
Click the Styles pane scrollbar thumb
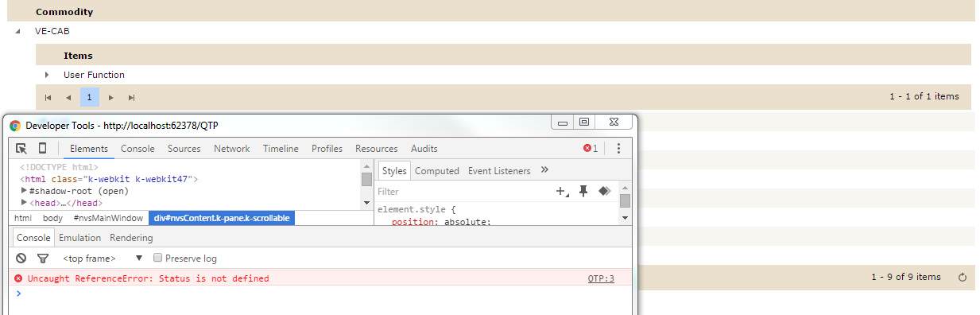pos(625,200)
